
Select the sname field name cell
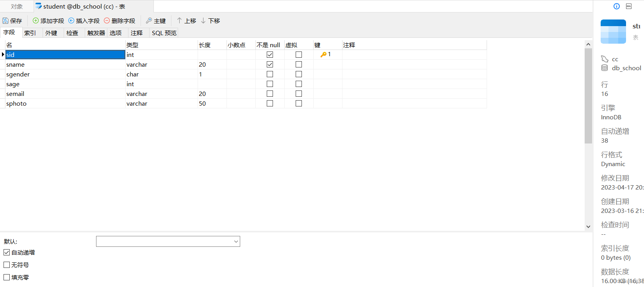point(65,64)
